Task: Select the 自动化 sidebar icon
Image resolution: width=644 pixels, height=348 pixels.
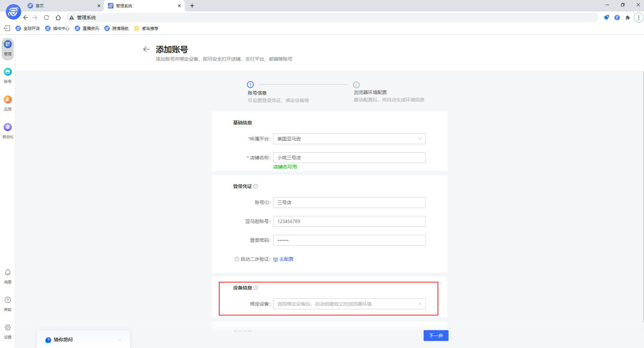Action: click(x=7, y=130)
